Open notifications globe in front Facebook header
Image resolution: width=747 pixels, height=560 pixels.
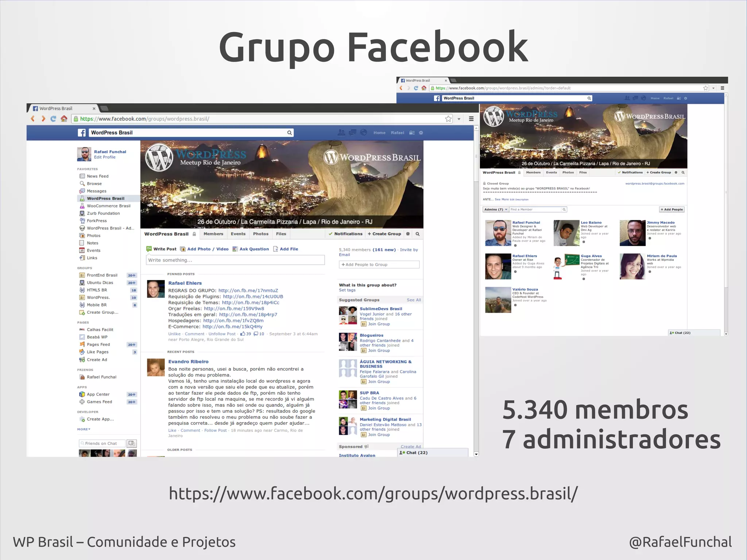(364, 132)
